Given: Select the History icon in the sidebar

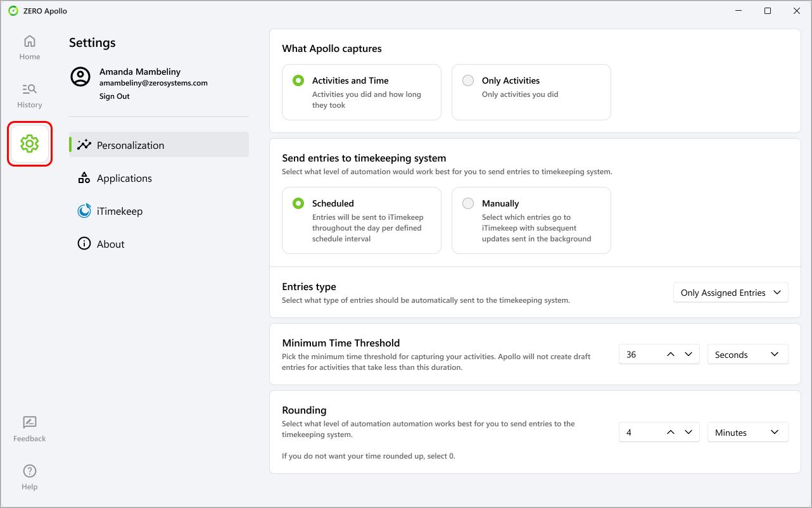Looking at the screenshot, I should click(x=29, y=95).
